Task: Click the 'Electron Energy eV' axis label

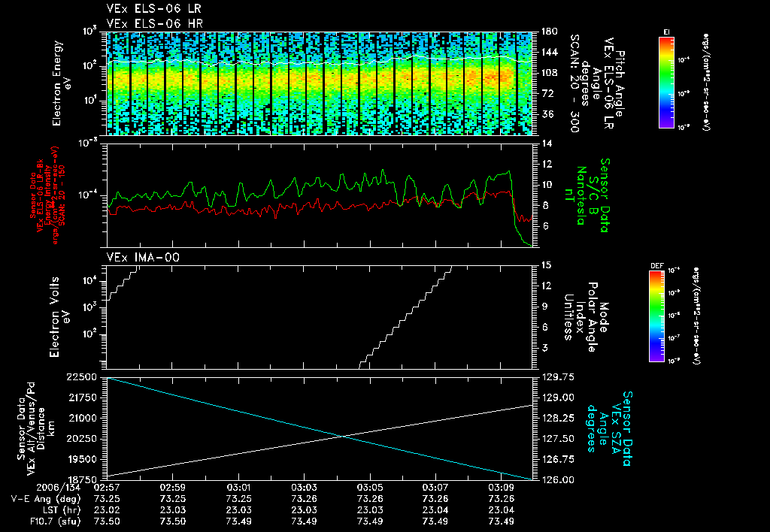Action: pyautogui.click(x=62, y=83)
